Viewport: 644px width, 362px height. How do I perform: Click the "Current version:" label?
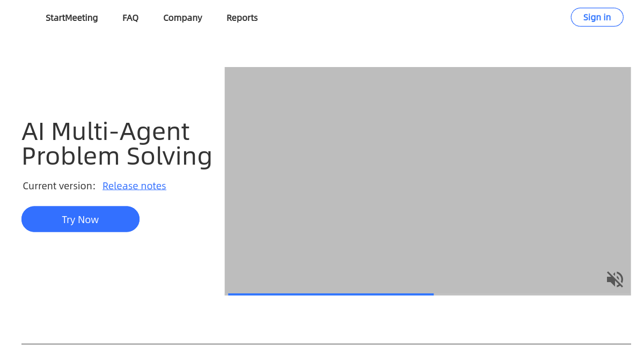coord(59,186)
